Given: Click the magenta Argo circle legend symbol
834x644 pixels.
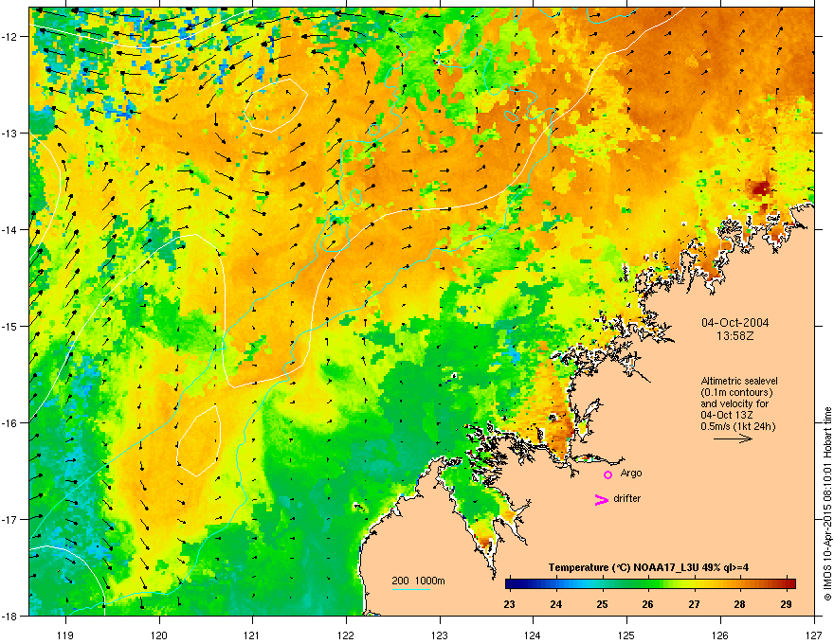Looking at the screenshot, I should point(607,474).
